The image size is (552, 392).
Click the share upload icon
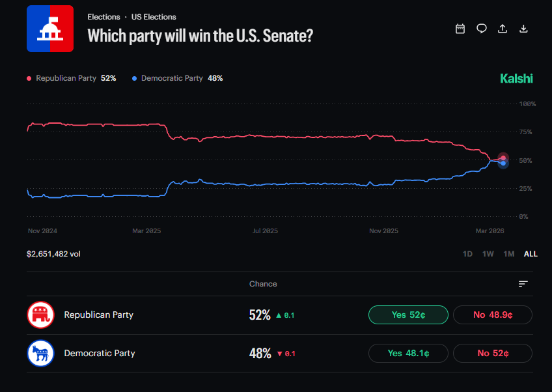503,29
